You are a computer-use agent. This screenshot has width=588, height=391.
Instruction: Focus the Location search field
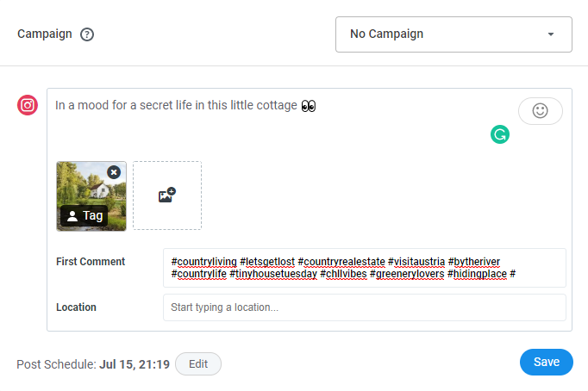pos(364,307)
